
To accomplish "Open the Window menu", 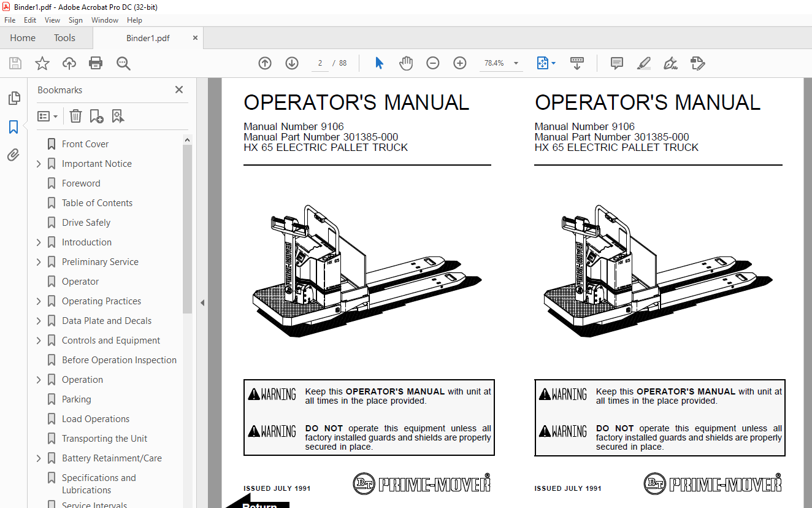I will tap(105, 20).
